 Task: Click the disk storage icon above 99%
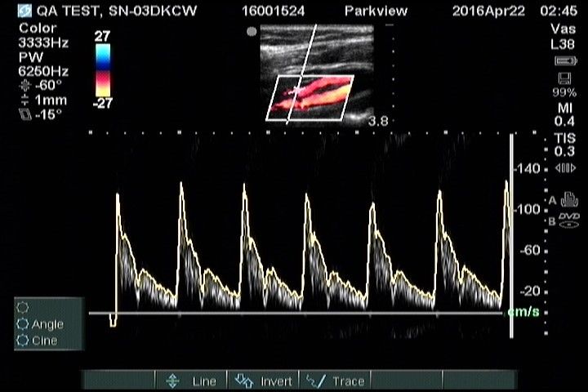coord(563,78)
